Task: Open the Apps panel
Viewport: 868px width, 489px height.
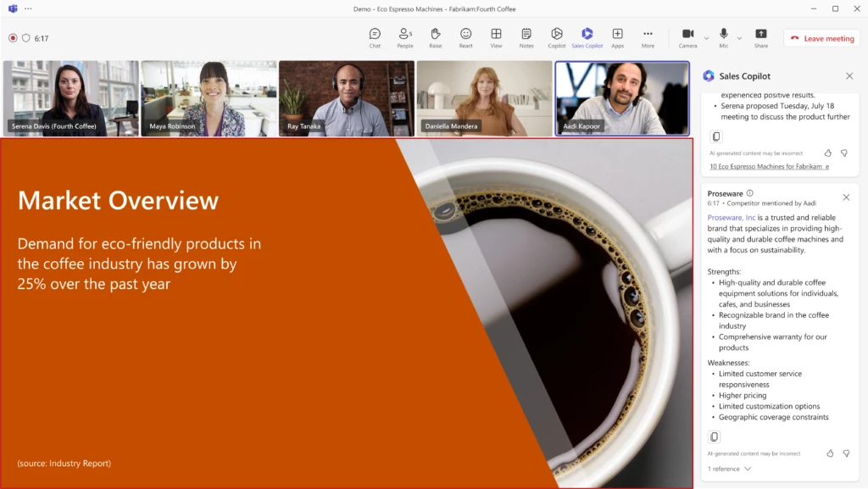Action: coord(618,36)
